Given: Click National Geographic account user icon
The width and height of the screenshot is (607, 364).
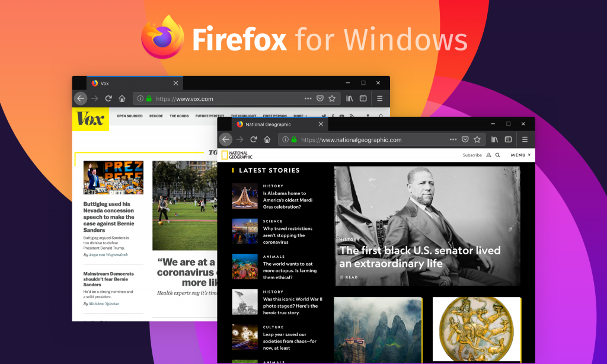Looking at the screenshot, I should point(488,155).
